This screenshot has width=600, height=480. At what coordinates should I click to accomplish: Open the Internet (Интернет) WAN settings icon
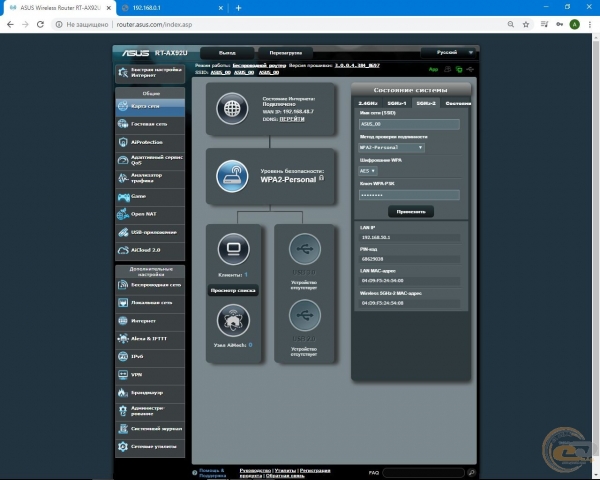123,321
